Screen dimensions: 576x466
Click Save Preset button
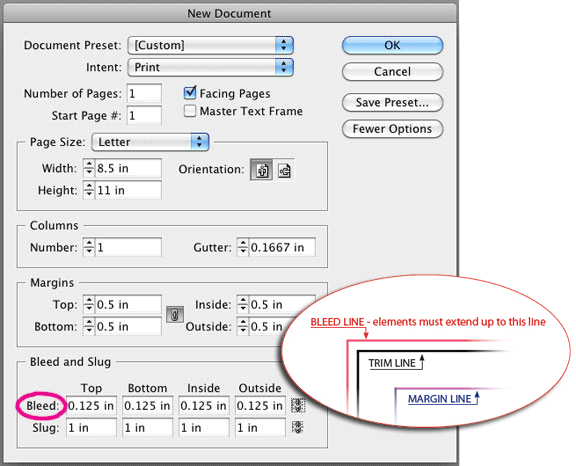pos(392,102)
